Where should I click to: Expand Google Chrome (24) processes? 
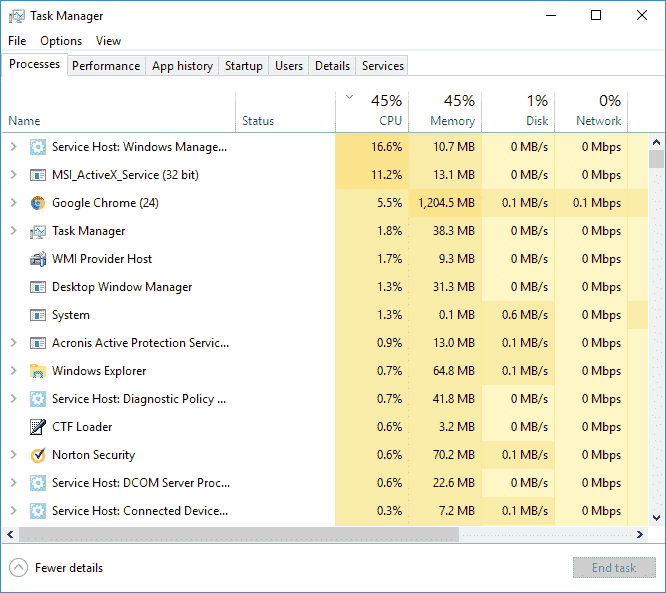click(x=14, y=203)
